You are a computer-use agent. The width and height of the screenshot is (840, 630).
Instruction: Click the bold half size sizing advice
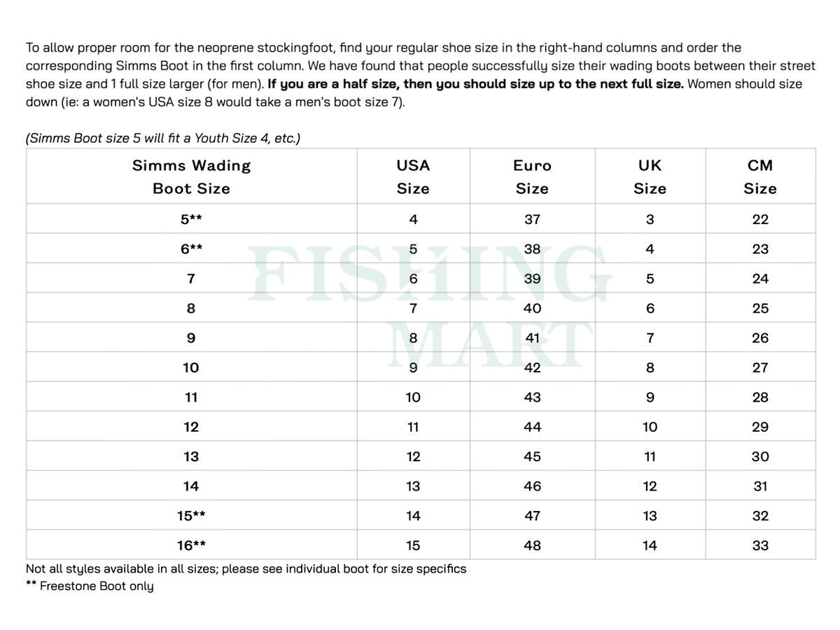[x=476, y=84]
